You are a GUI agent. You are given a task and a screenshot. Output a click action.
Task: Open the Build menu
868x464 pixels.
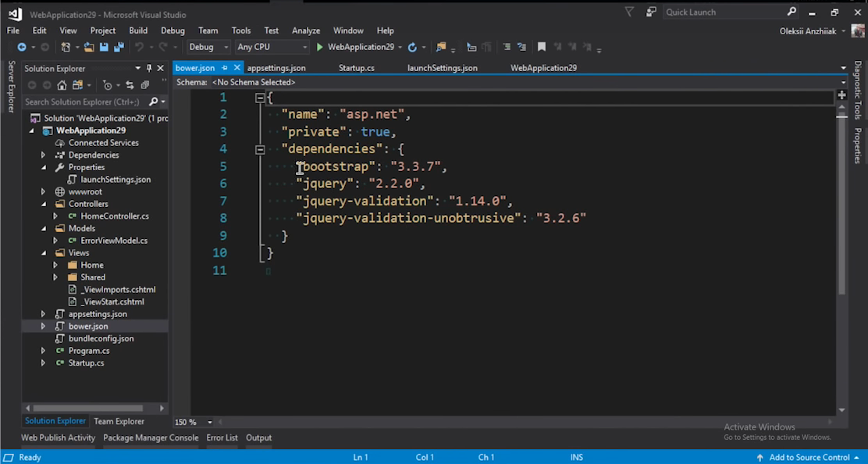(x=138, y=30)
